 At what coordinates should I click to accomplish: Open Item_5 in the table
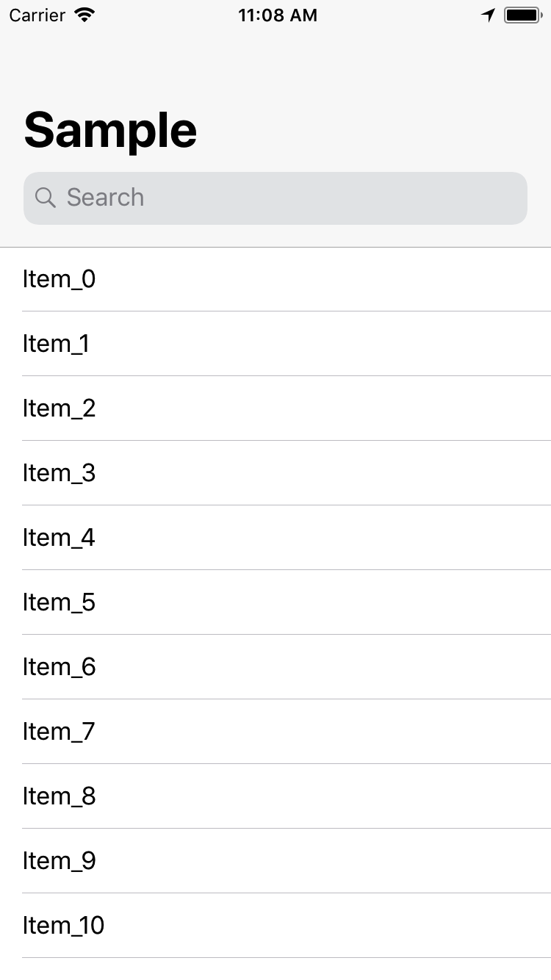coord(275,602)
